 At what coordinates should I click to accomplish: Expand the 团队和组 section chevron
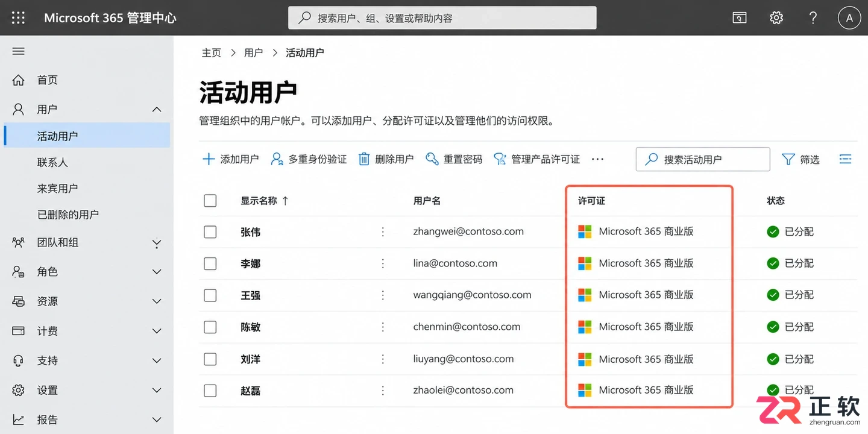(x=157, y=243)
